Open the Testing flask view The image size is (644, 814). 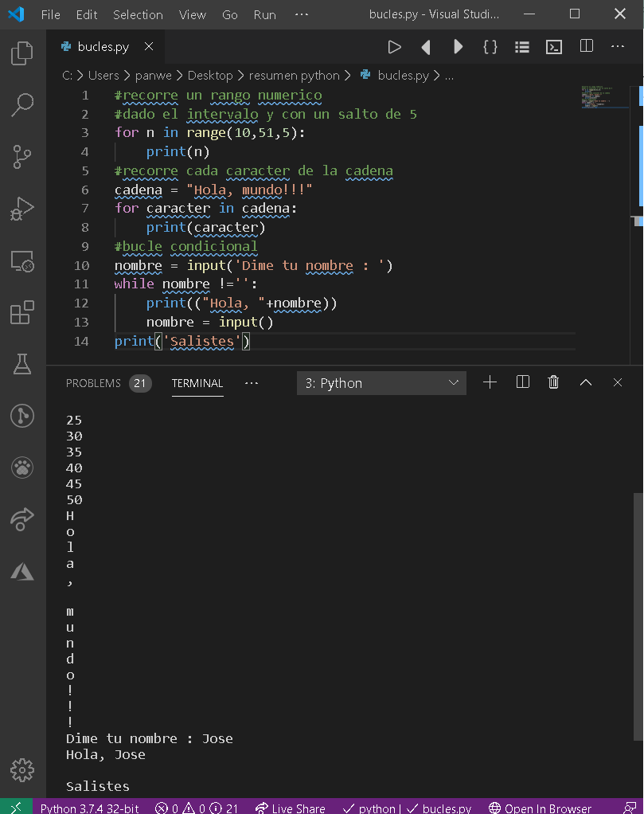click(x=21, y=364)
